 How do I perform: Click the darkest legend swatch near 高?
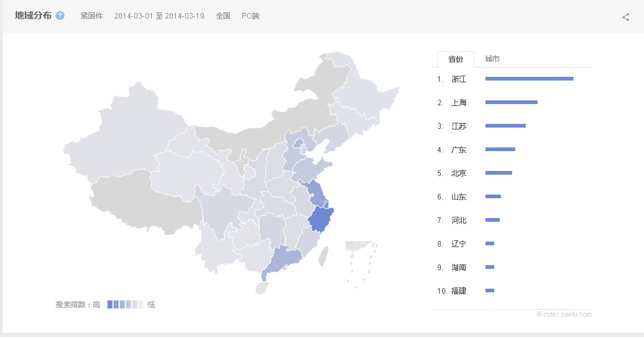110,305
